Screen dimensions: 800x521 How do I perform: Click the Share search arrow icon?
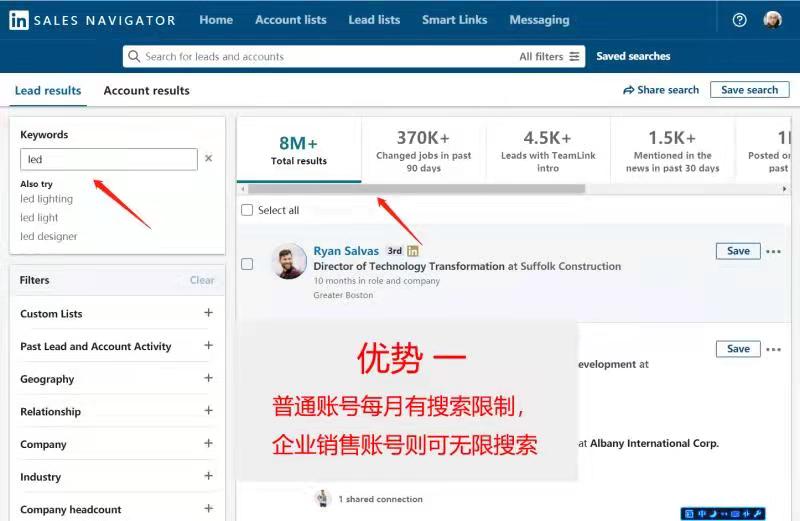coord(628,90)
